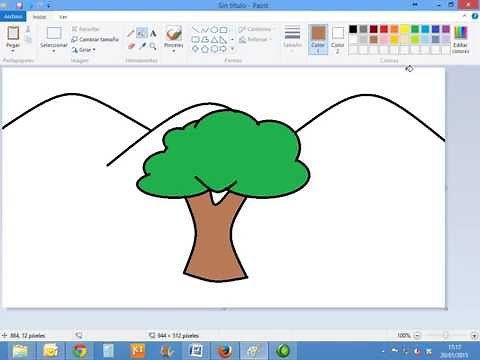
Task: Choose the oval shape
Action: tap(214, 29)
